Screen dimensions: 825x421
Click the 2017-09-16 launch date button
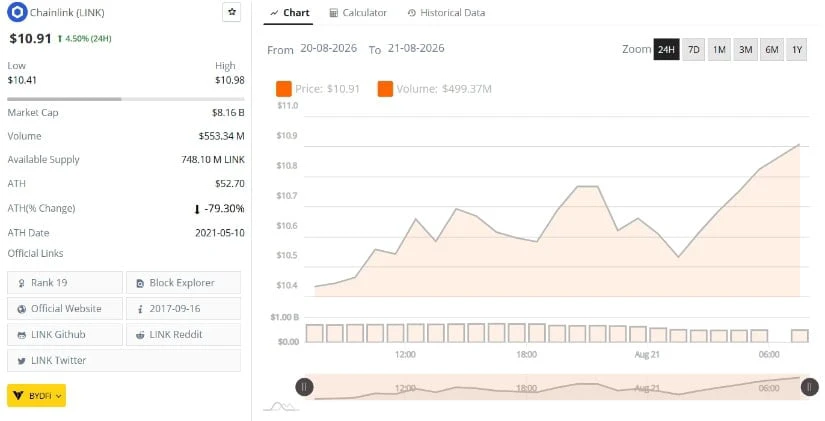tap(183, 308)
